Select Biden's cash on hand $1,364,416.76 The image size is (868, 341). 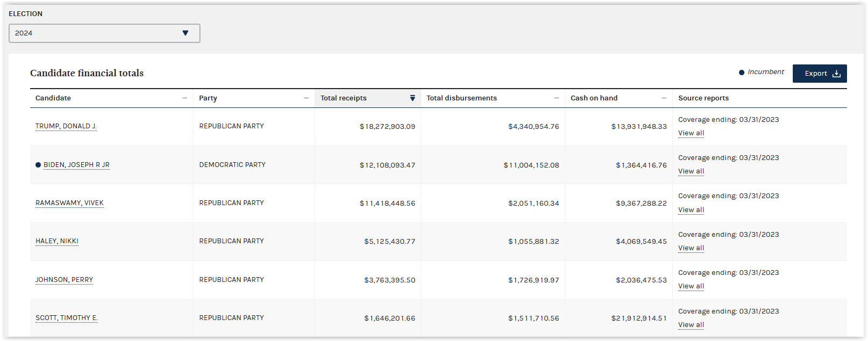pyautogui.click(x=641, y=165)
